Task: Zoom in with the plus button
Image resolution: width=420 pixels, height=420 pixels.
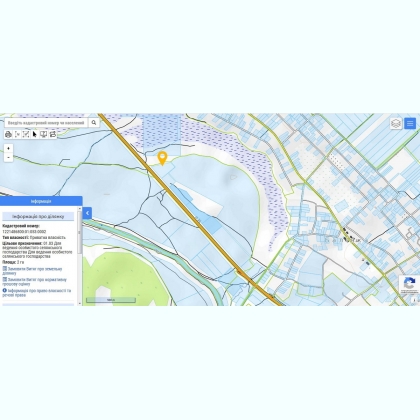Action: point(8,148)
